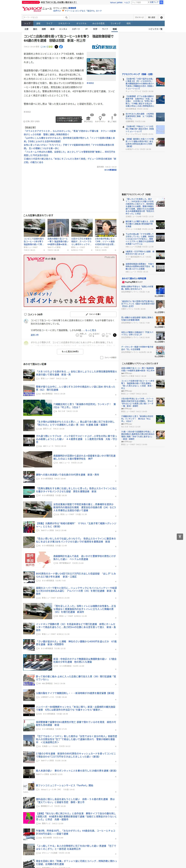The image size is (186, 868).
Task: Play the 0:43 video in the video ranking
Action: point(160,267)
